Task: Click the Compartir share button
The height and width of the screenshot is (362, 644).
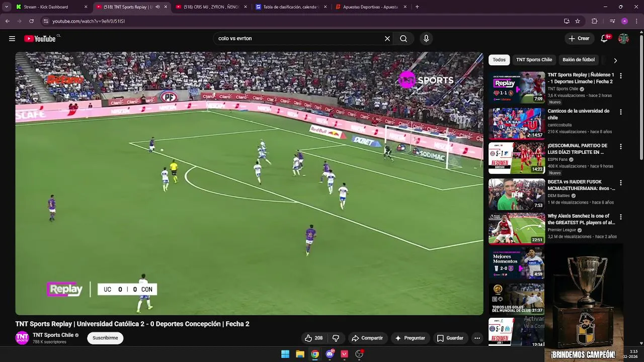Action: pos(367,338)
